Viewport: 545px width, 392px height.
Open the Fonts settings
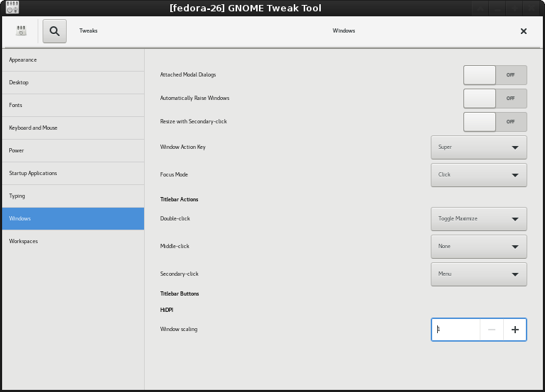click(x=73, y=105)
